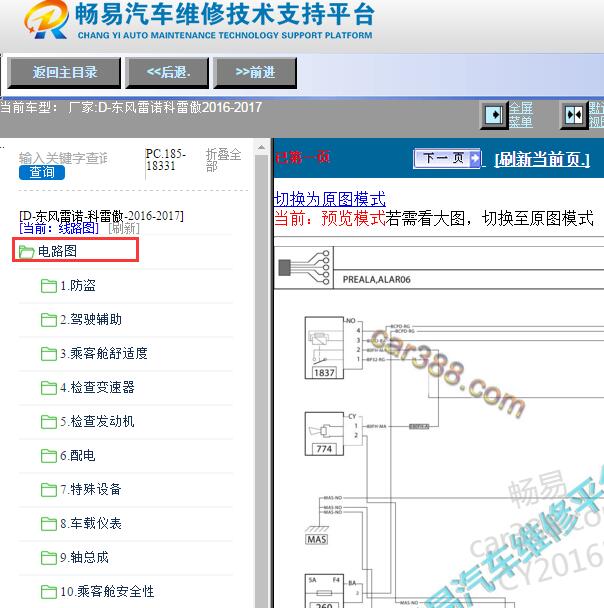604x608 pixels.
Task: Go forward with >>前进 button
Action: click(255, 73)
